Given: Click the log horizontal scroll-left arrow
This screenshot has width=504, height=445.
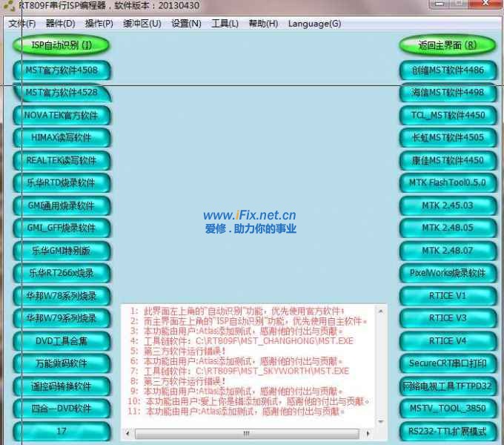Looking at the screenshot, I should click(127, 433).
